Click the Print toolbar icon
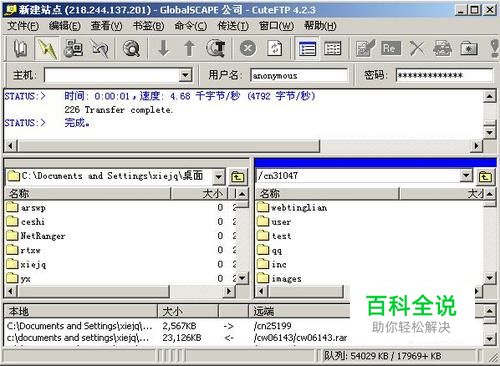This screenshot has width=500, height=366. (x=442, y=48)
